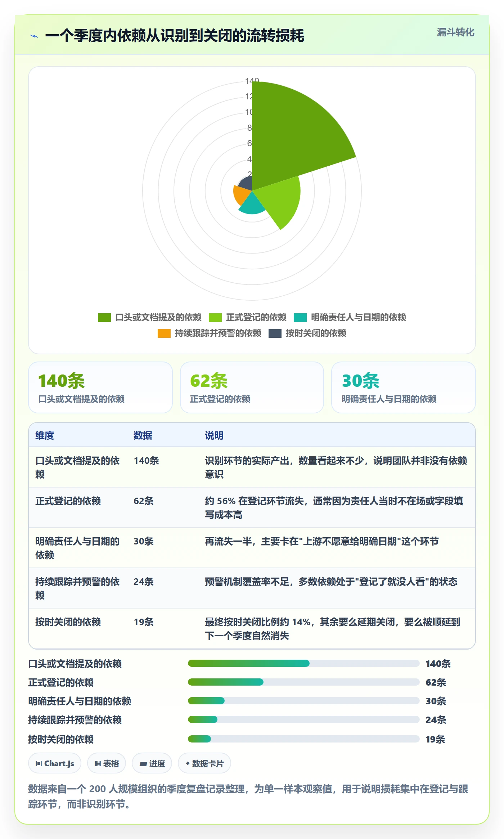Click the orange polar chart segment
The image size is (504, 839).
point(242,194)
